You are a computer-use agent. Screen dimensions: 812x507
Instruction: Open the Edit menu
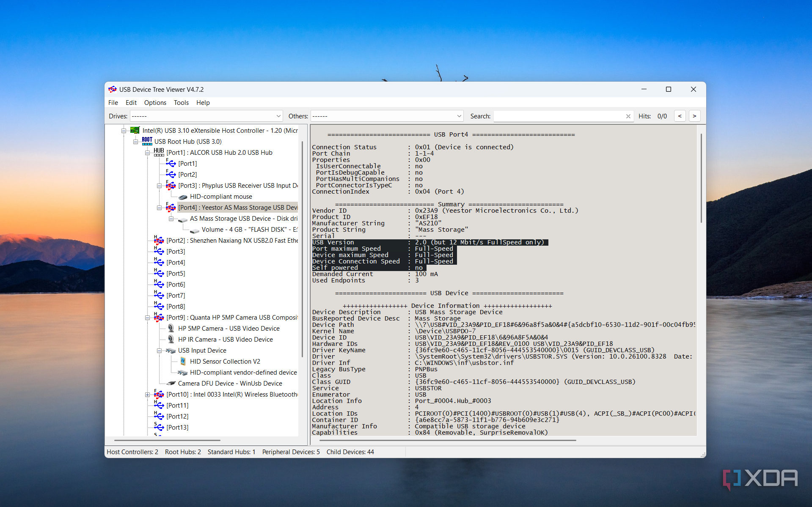click(x=131, y=103)
